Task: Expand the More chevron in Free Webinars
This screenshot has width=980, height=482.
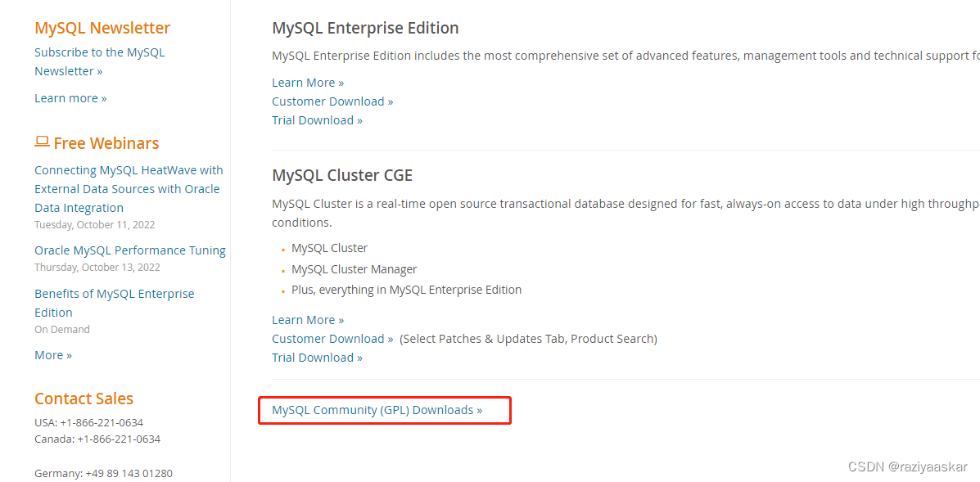Action: point(70,354)
